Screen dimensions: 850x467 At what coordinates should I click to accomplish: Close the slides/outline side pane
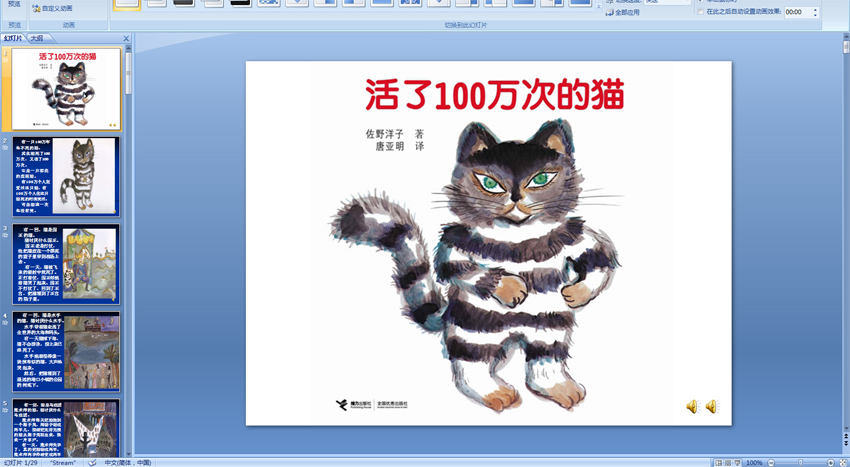pos(126,39)
